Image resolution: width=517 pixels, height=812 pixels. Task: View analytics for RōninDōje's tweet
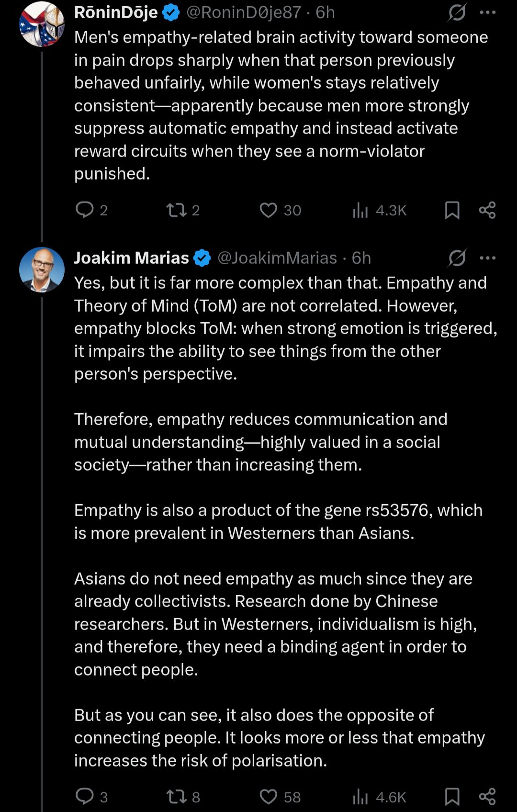coord(360,210)
